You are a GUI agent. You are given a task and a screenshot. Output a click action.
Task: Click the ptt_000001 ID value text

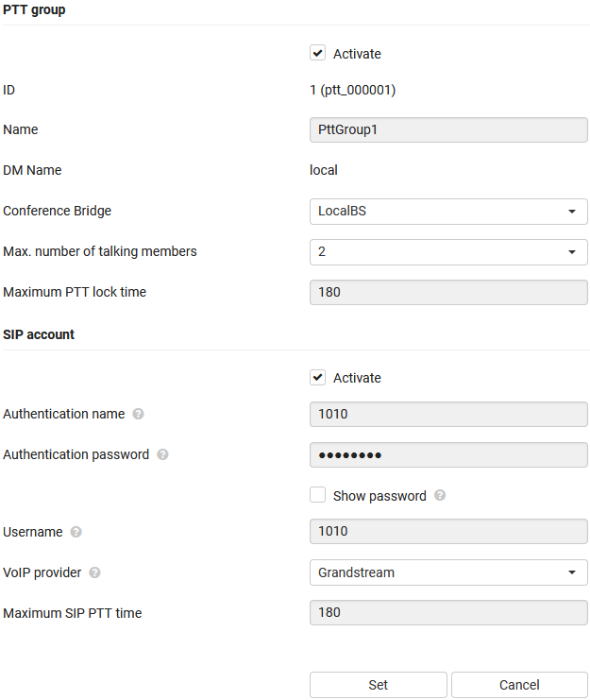click(x=352, y=91)
